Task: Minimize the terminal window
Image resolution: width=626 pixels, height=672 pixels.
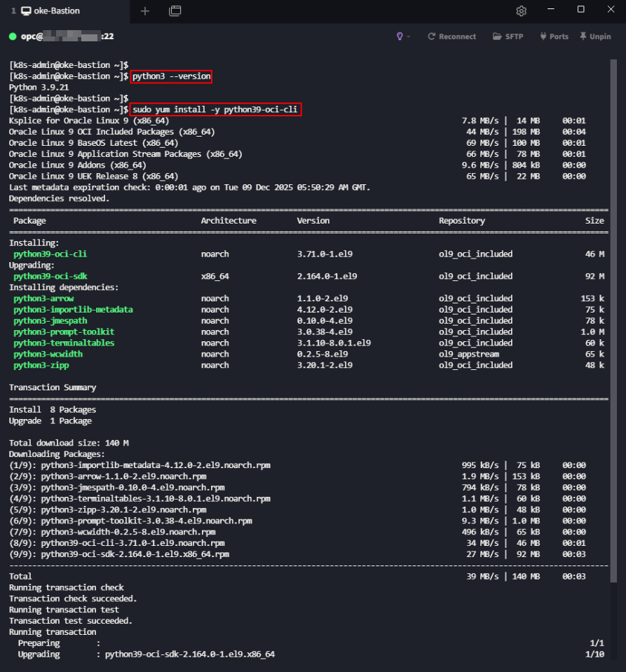Action: point(551,10)
